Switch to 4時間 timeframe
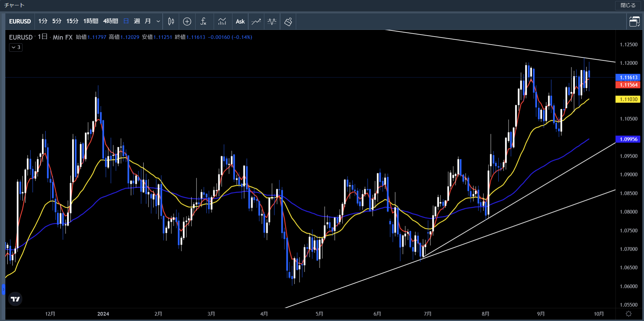This screenshot has width=644, height=321. [111, 21]
